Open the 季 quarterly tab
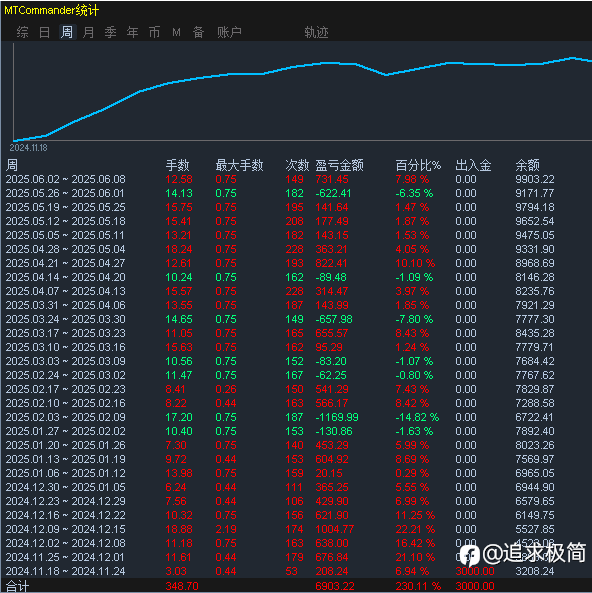Image resolution: width=592 pixels, height=593 pixels. tap(110, 32)
